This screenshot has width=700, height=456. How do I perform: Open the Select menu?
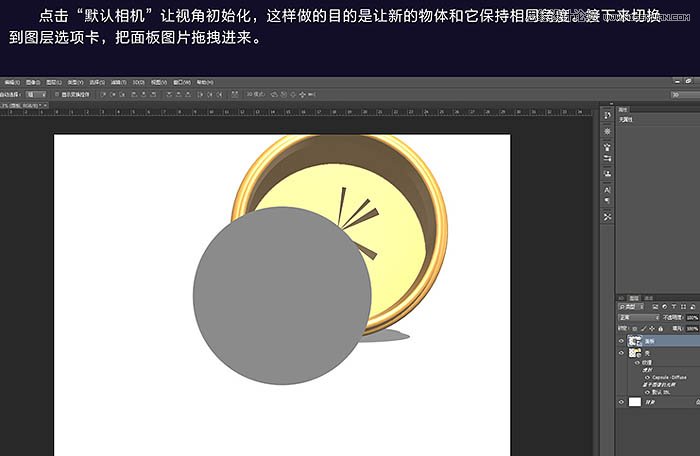pos(97,82)
